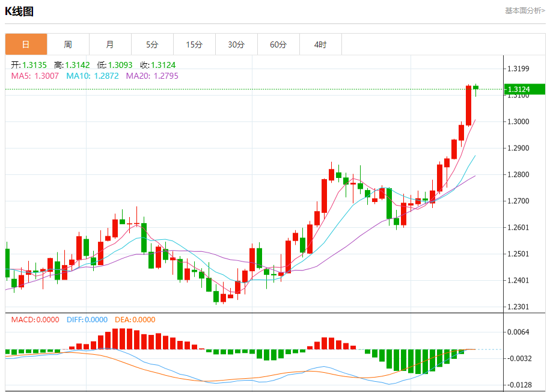Screen dimensions: 553x392
Task: Click the DEA:0.0000 label
Action: (x=135, y=320)
